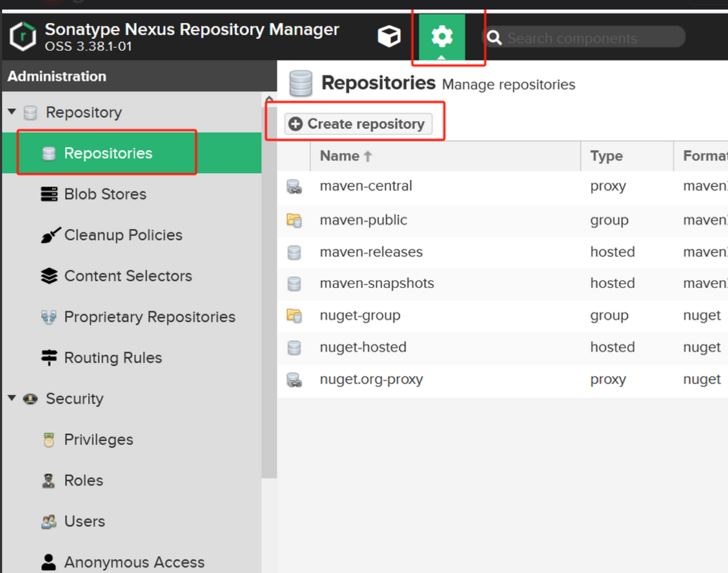The image size is (728, 573).
Task: Open Cleanup Policies in sidebar
Action: (123, 235)
